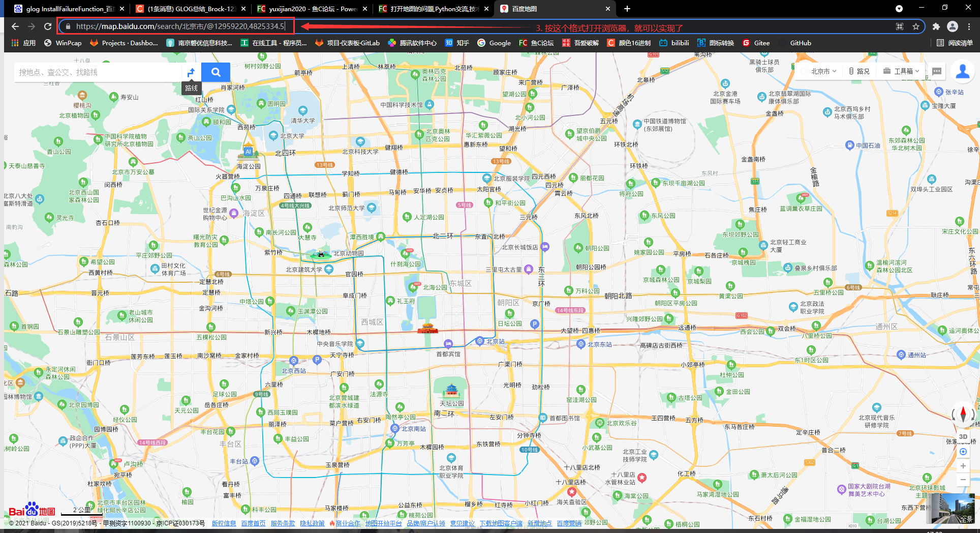The height and width of the screenshot is (533, 980).
Task: Click the 北京动物园 panda icon
Action: (320, 254)
